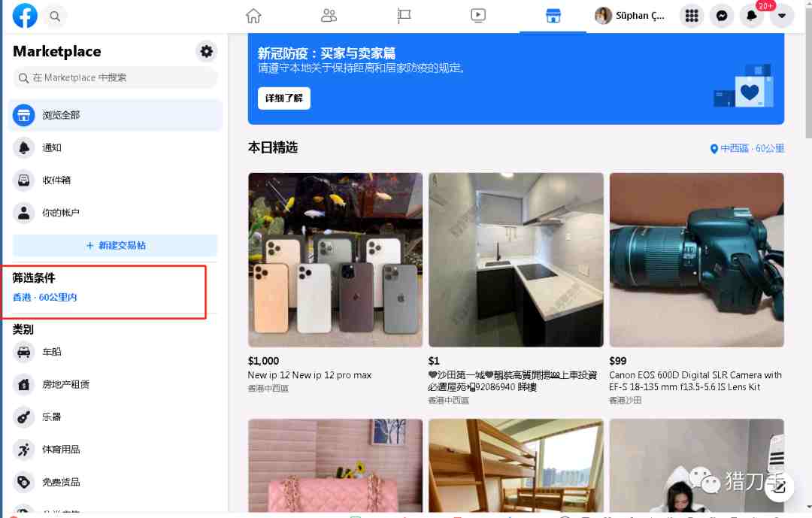Open the kitchen apartment listing photo
The width and height of the screenshot is (812, 518).
[x=516, y=259]
